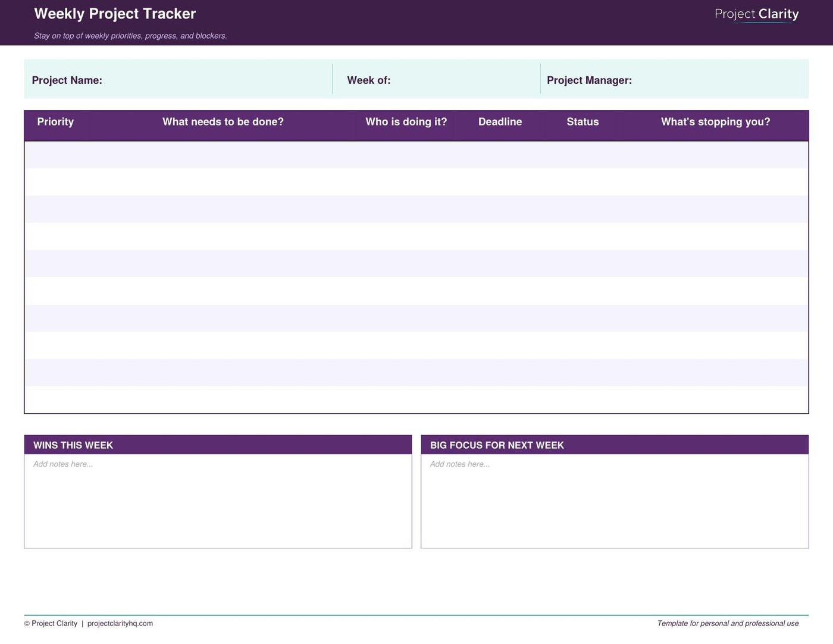The image size is (833, 644).
Task: Click the "Project Manager:" field label
Action: [589, 80]
